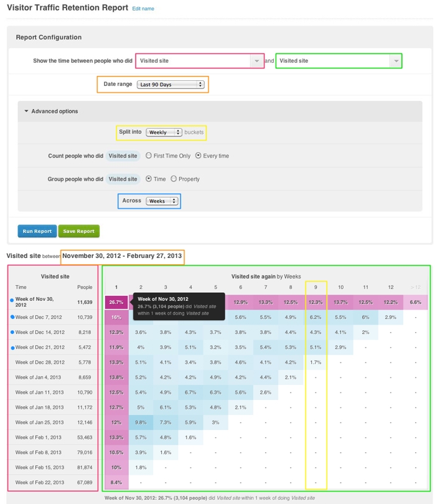This screenshot has height=504, width=435.
Task: Click the 6.6% cell in the > 12 column
Action: (x=416, y=302)
